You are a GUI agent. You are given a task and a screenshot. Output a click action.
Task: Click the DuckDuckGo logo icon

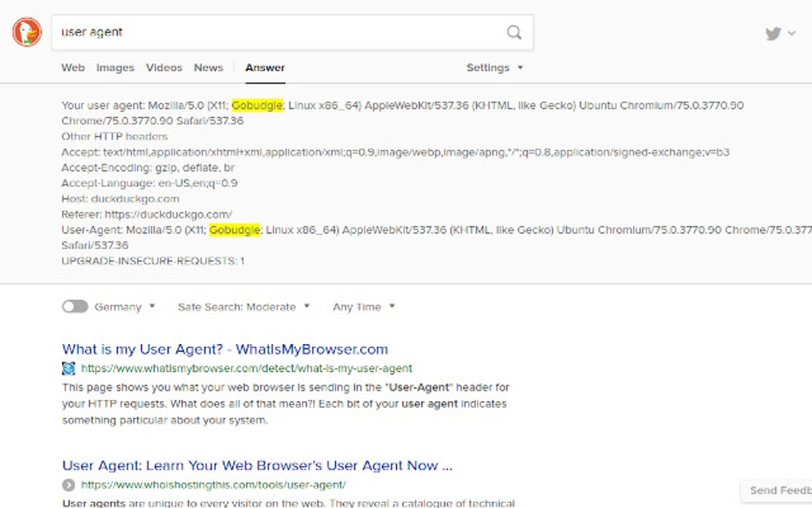pos(25,33)
